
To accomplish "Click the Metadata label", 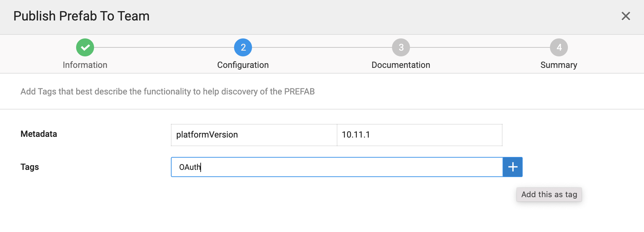I will [39, 134].
